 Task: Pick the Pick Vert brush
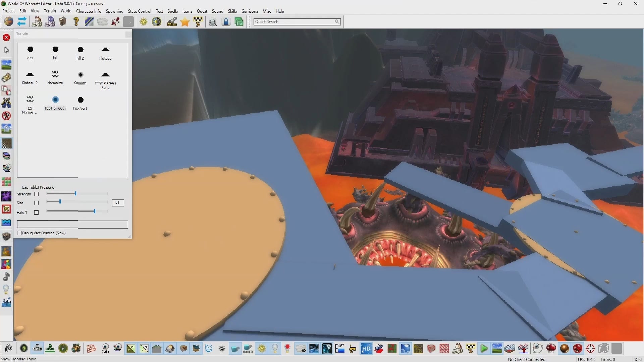pyautogui.click(x=80, y=103)
